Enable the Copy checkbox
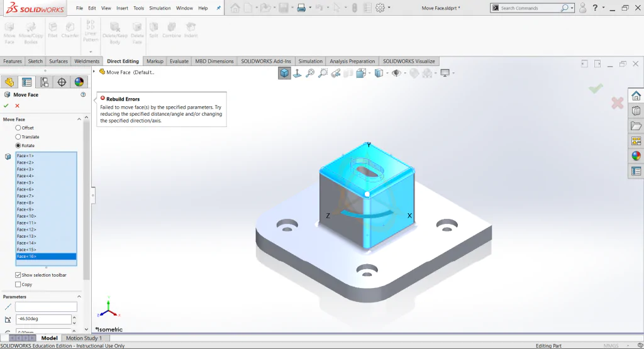The height and width of the screenshot is (349, 644). tap(18, 284)
